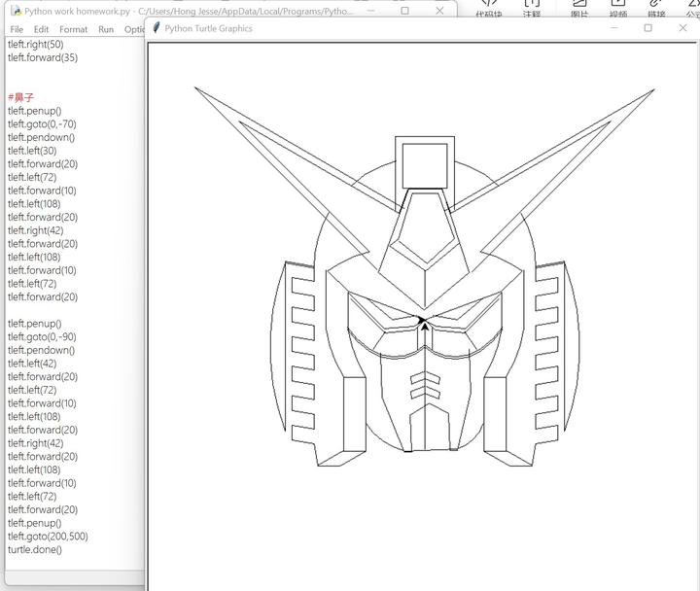Open the Edit menu in IDLE

tap(41, 29)
